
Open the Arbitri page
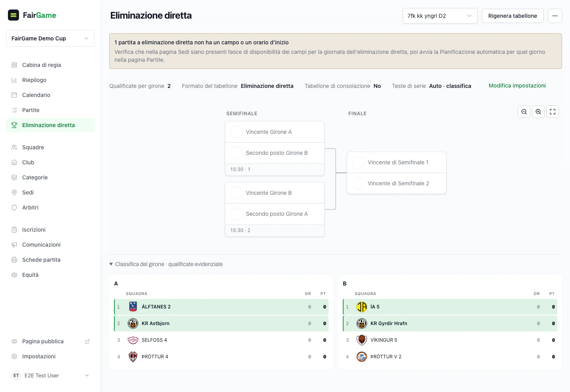click(x=50, y=207)
